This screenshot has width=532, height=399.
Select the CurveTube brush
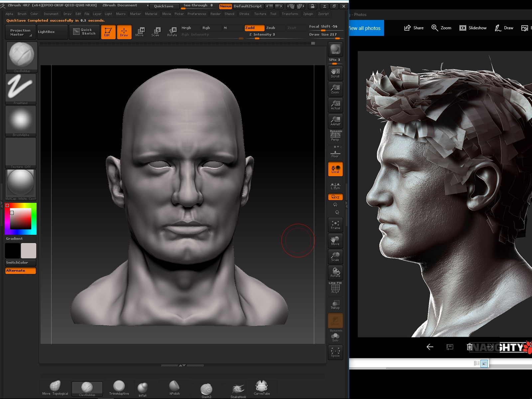pyautogui.click(x=262, y=387)
